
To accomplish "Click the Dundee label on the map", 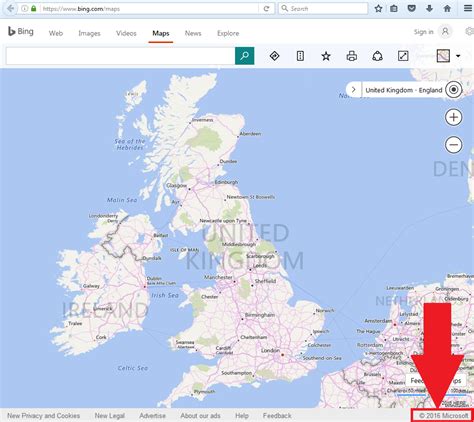I will pos(228,161).
